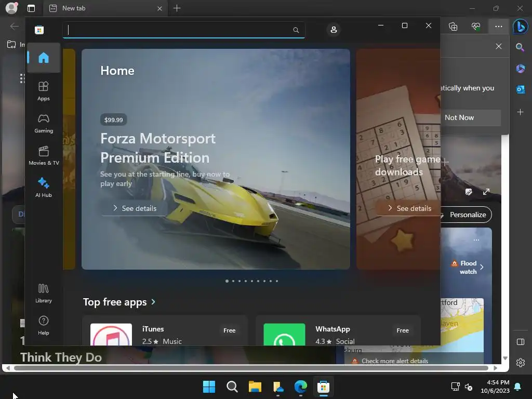
Task: Open File Explorer from taskbar
Action: pyautogui.click(x=255, y=387)
